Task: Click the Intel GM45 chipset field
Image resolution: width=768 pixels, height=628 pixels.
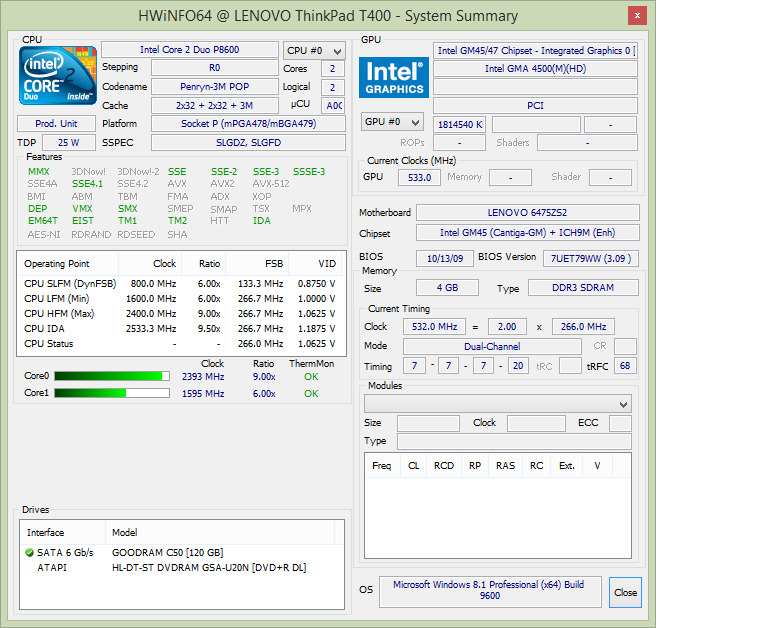Action: (x=528, y=233)
